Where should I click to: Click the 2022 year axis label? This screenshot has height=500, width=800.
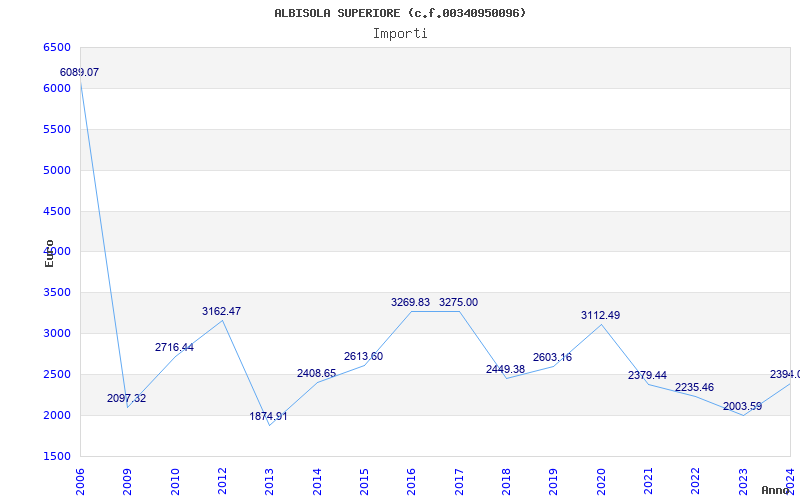pyautogui.click(x=695, y=482)
